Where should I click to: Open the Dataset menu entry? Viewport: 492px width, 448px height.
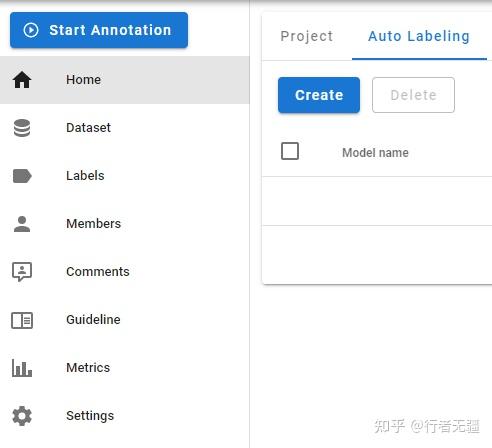[125, 128]
